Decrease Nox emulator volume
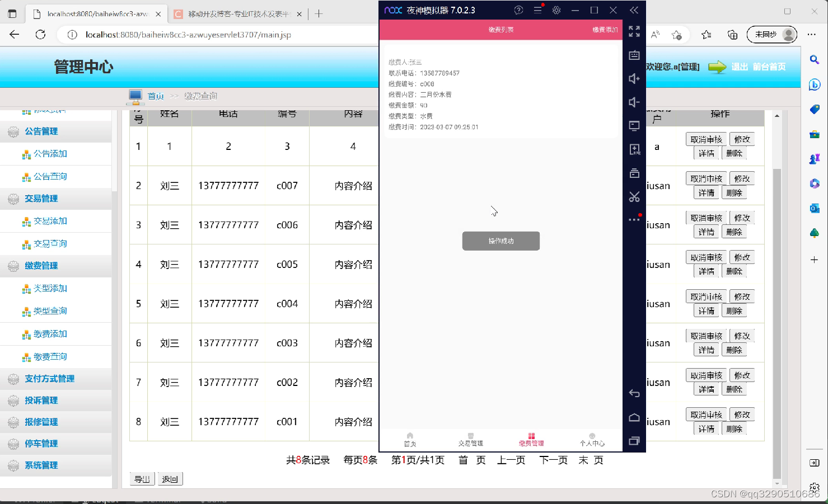 (634, 102)
